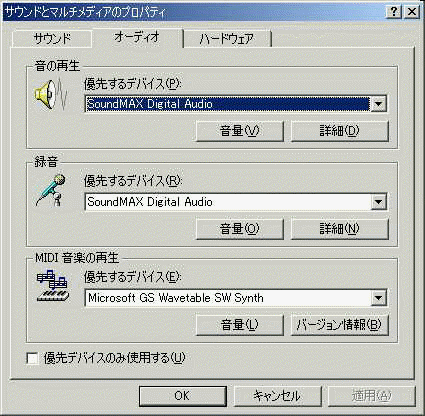
Task: Confirm settings with the OK button
Action: click(x=183, y=396)
